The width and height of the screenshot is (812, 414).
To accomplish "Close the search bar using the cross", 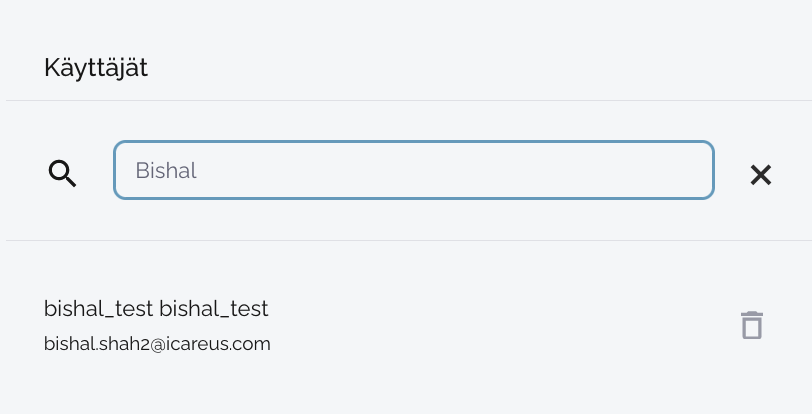I will click(x=760, y=175).
